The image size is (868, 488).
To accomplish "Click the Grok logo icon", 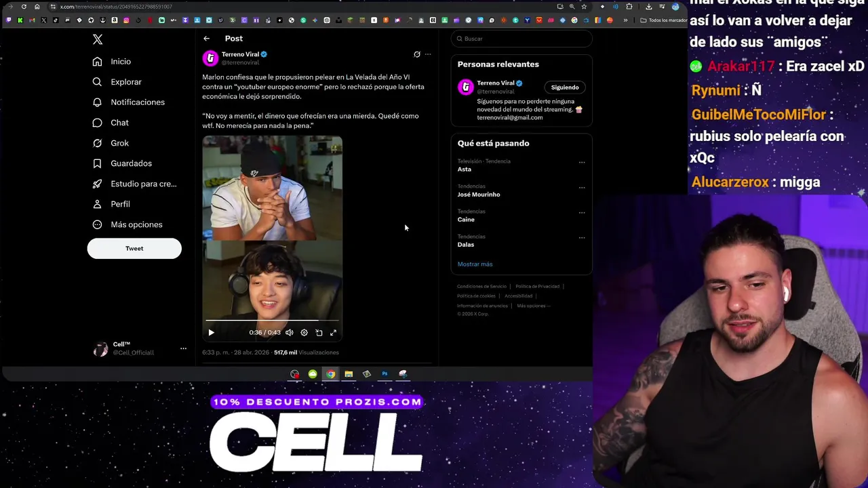I will (x=97, y=143).
